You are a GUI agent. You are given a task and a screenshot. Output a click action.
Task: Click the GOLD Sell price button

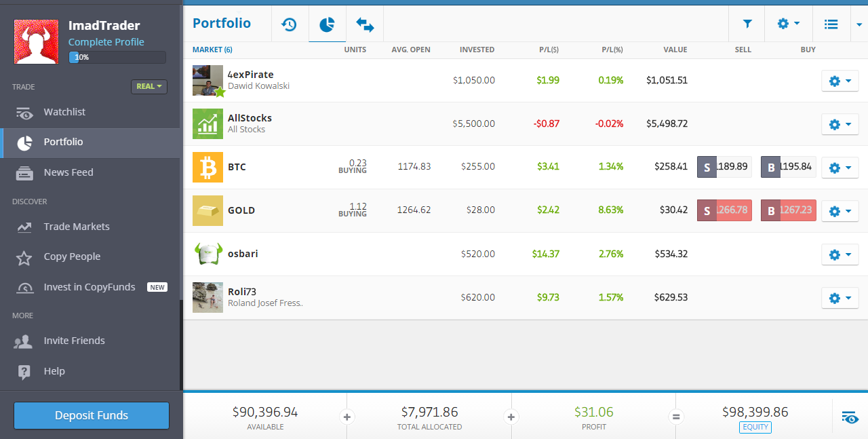724,210
